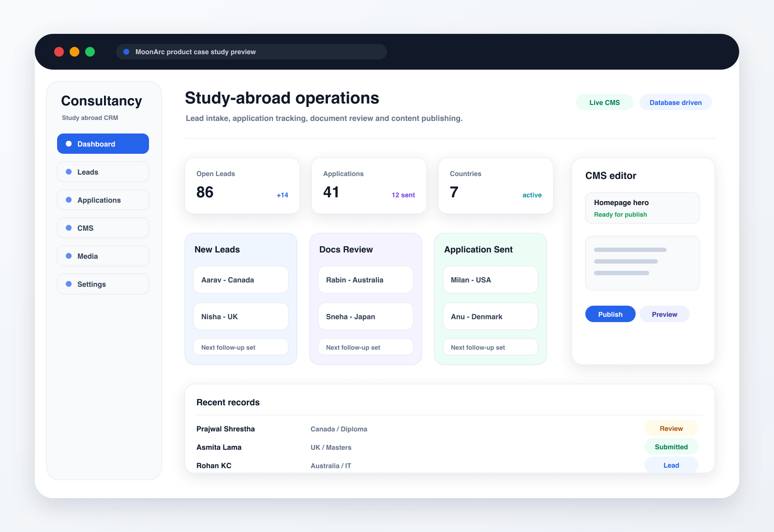The image size is (774, 532).
Task: Select Leads in the sidebar
Action: pos(103,172)
